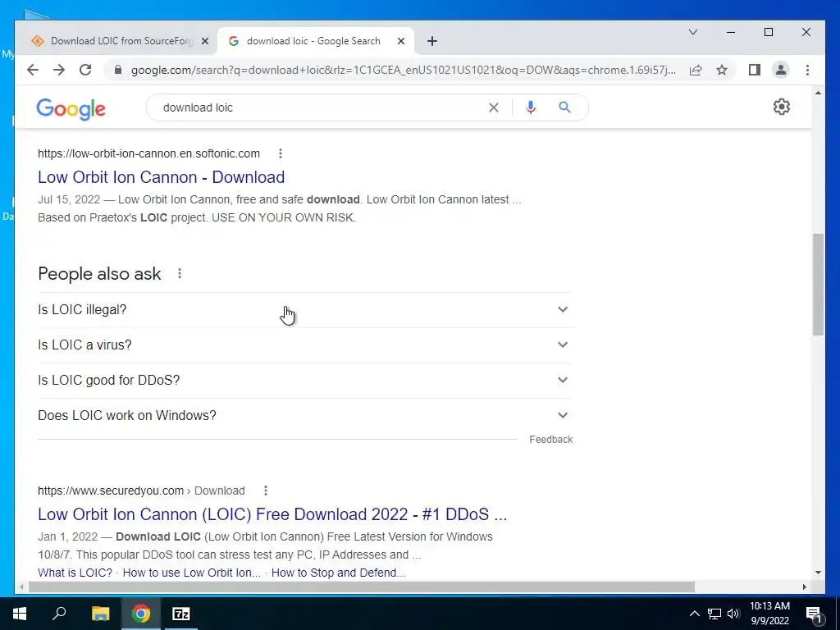Click the vertical scrollbar thumb
Screen dimensions: 840x630
tap(818, 285)
